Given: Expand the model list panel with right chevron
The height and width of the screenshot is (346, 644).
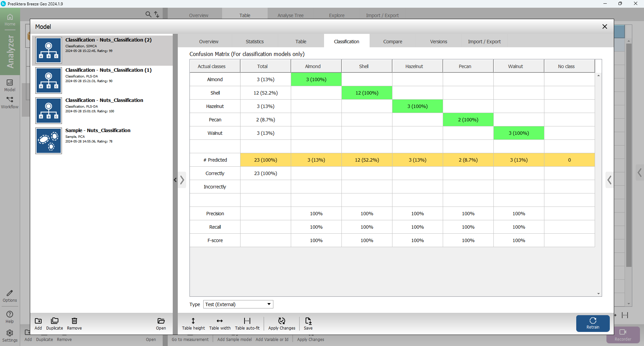Looking at the screenshot, I should (x=182, y=180).
